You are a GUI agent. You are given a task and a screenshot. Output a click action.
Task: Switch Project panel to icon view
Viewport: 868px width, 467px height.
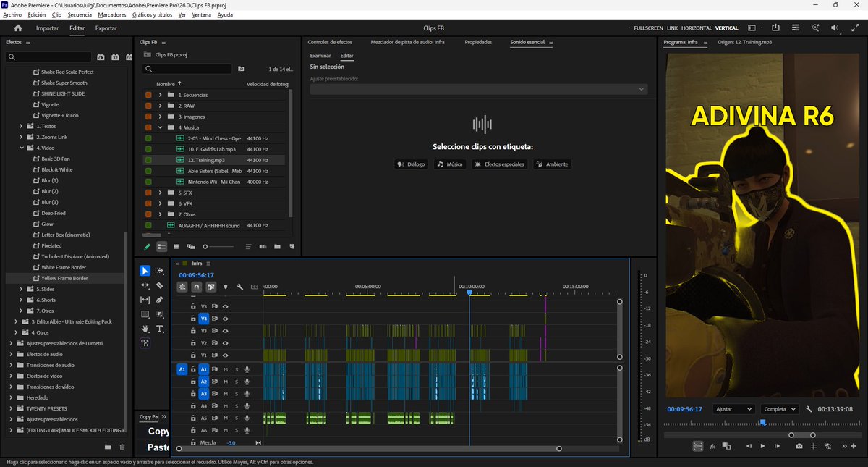coord(176,246)
